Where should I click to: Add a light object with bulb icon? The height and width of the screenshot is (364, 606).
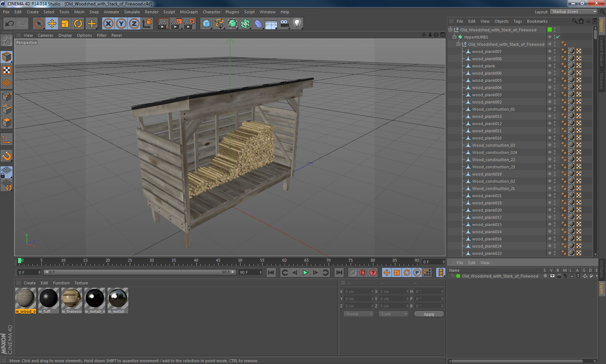[x=297, y=24]
